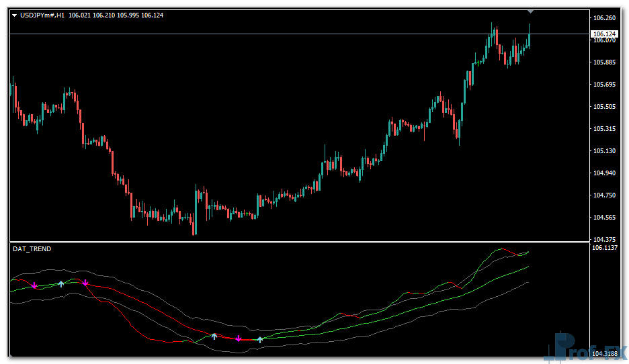
Task: Select the rightmost cyan up arrow signal
Action: tap(260, 339)
